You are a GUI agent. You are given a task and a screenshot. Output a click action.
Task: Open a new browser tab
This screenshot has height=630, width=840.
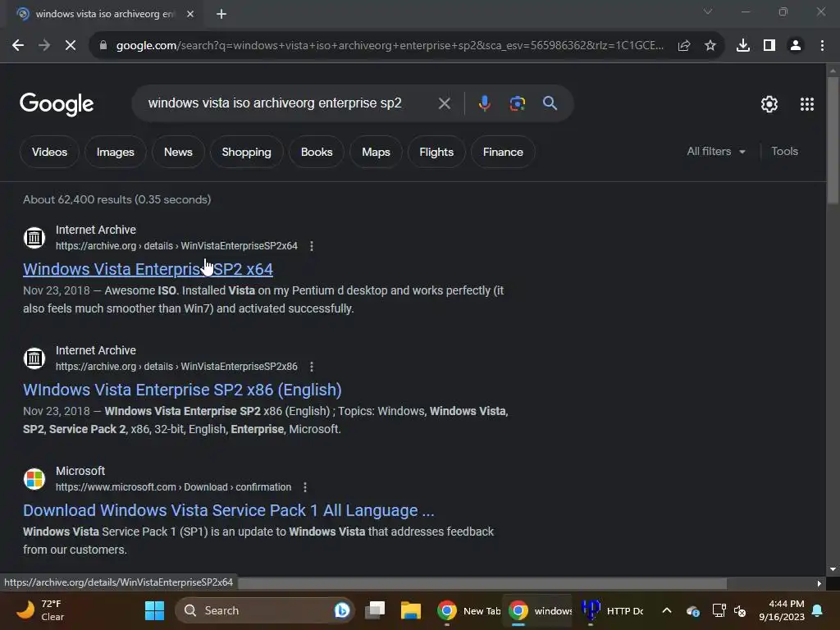[221, 14]
